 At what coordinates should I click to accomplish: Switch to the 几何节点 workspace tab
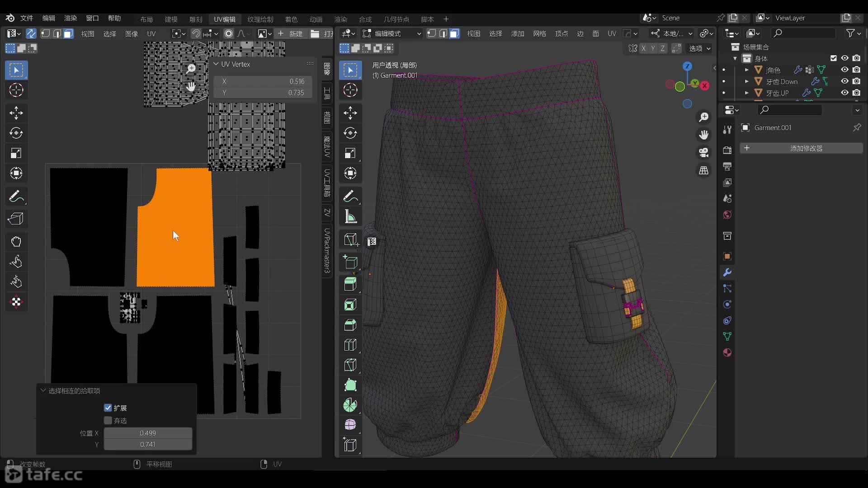coord(396,19)
